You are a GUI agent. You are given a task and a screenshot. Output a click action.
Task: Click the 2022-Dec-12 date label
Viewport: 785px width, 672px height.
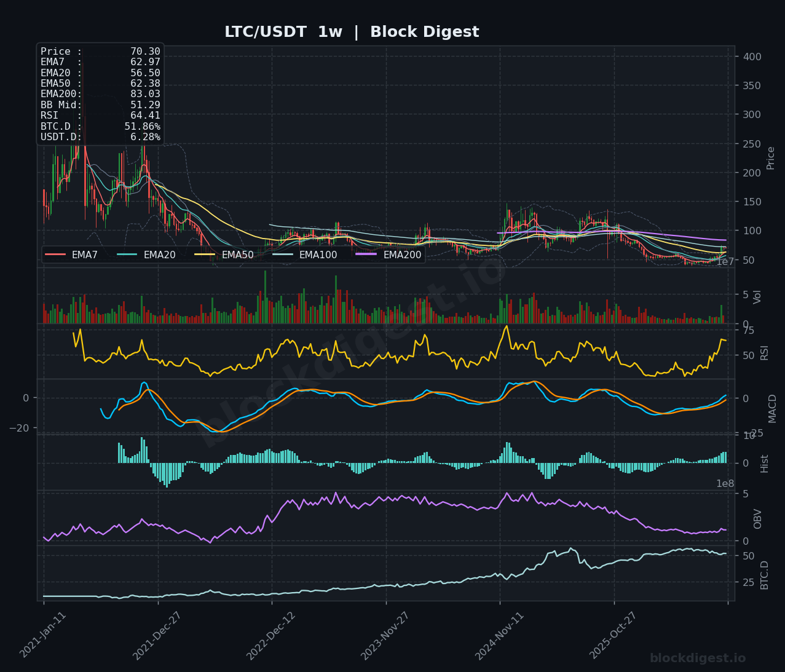coord(271,635)
